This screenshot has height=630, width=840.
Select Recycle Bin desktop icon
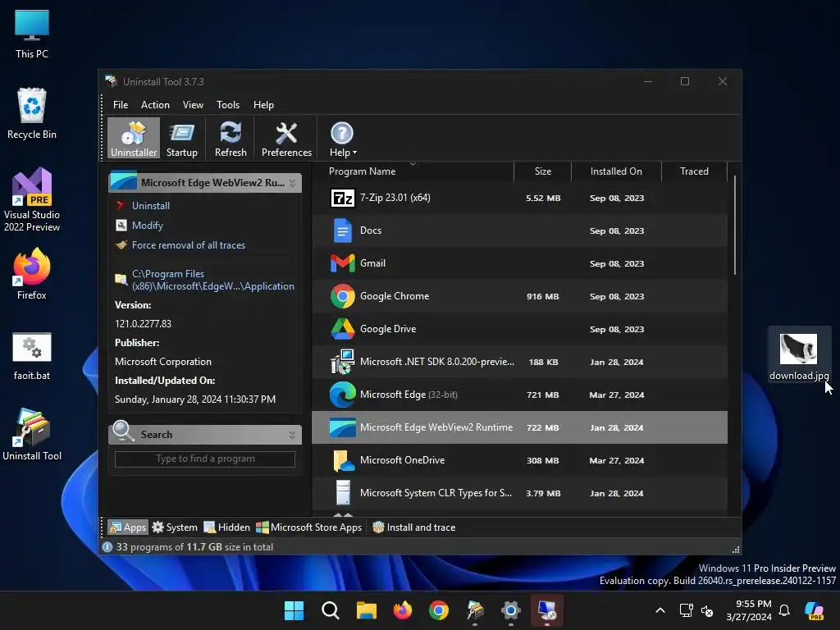32,114
